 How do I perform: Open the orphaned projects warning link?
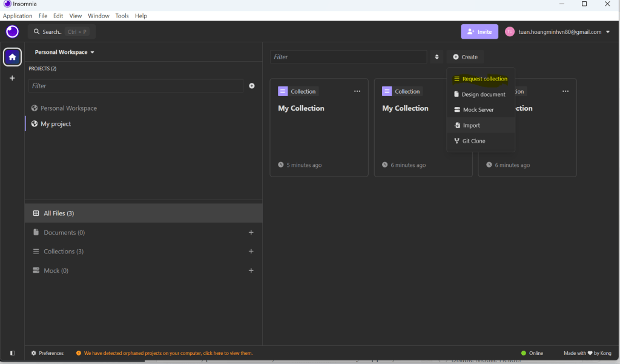168,353
